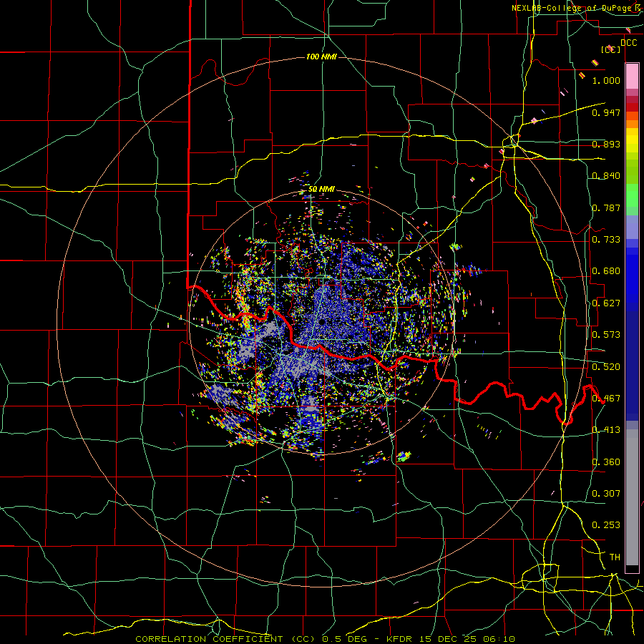Screen dimensions: 644x644
Task: Click the gray lower segment of color scale
Action: (x=632, y=497)
